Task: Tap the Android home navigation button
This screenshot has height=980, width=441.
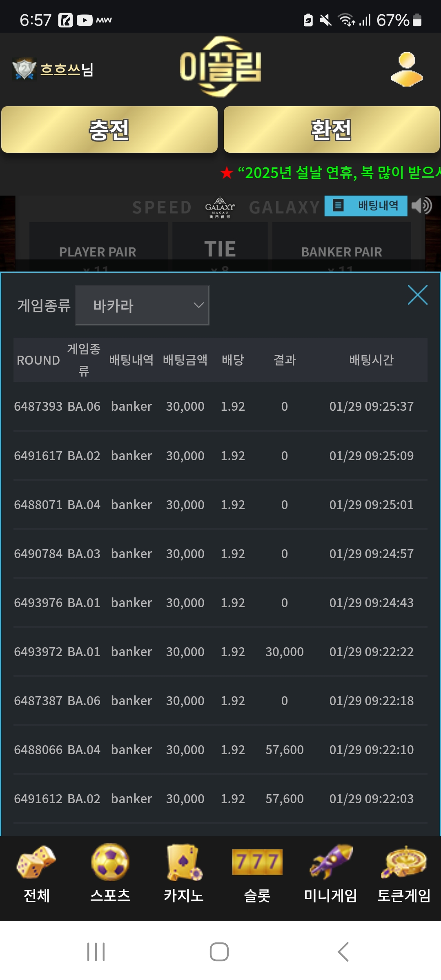Action: (219, 952)
